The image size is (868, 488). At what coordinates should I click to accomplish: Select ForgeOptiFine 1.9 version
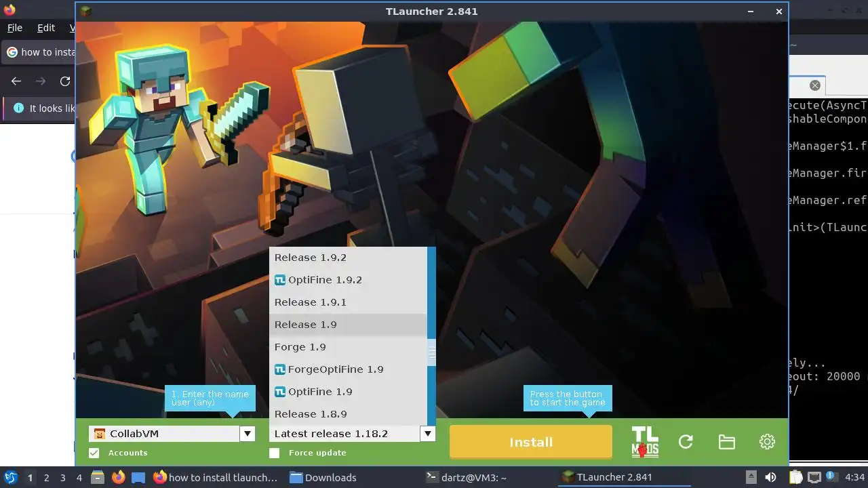click(348, 369)
